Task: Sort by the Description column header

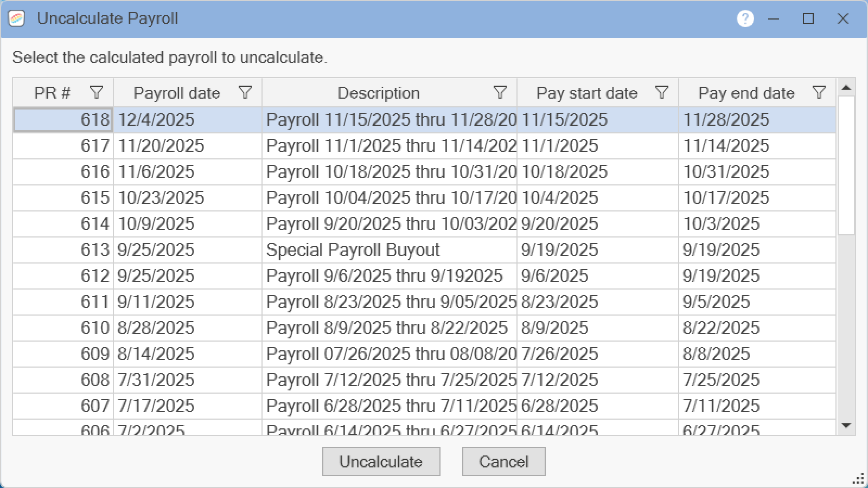Action: pos(378,93)
